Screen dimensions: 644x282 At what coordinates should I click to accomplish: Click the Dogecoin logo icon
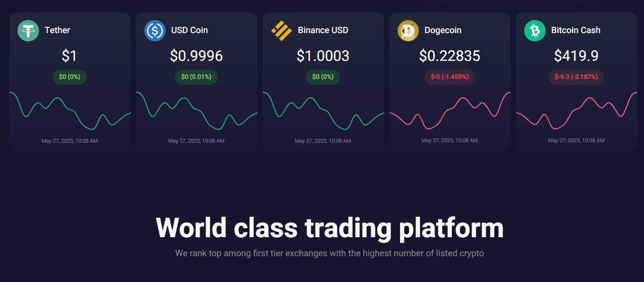(x=408, y=31)
